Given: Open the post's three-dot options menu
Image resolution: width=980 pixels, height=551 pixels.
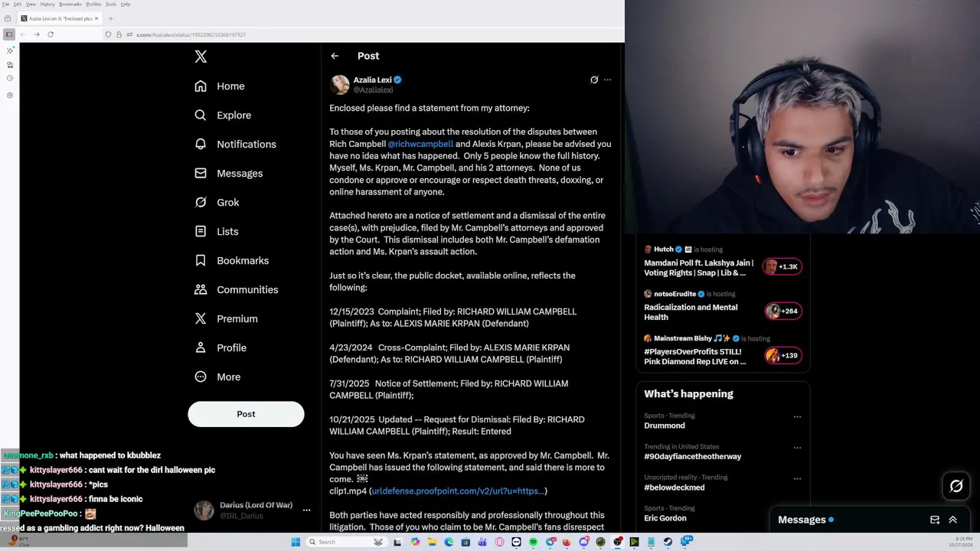Looking at the screenshot, I should pyautogui.click(x=607, y=80).
